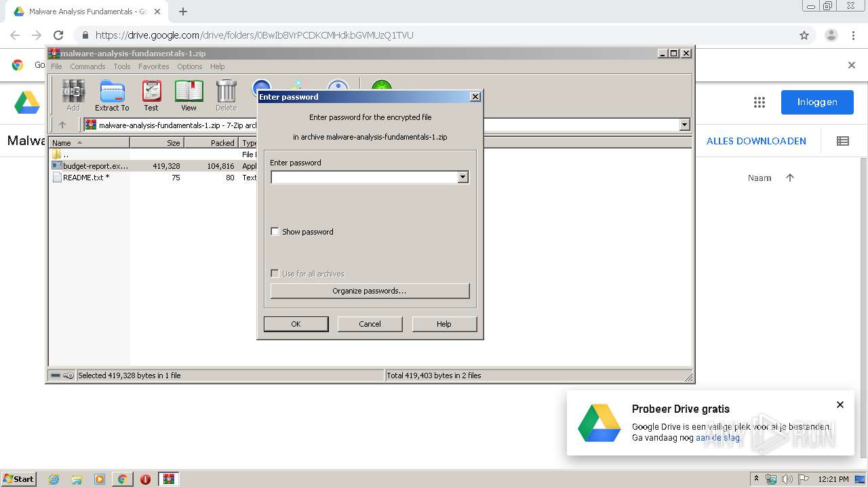The height and width of the screenshot is (488, 868).
Task: Follow the 'aan de slag' link
Action: pos(718,438)
